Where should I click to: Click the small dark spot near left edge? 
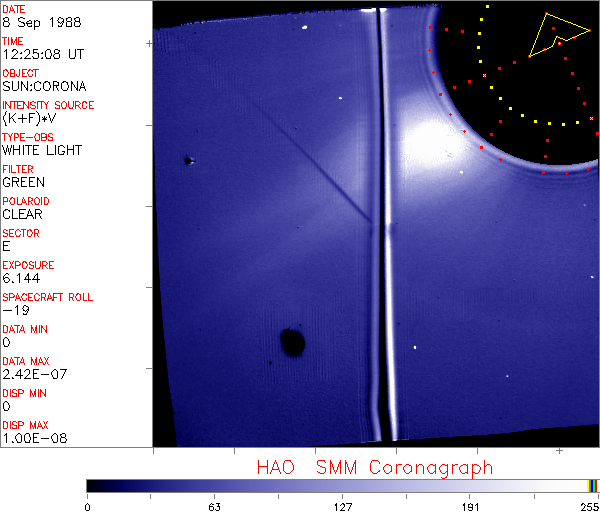(188, 161)
